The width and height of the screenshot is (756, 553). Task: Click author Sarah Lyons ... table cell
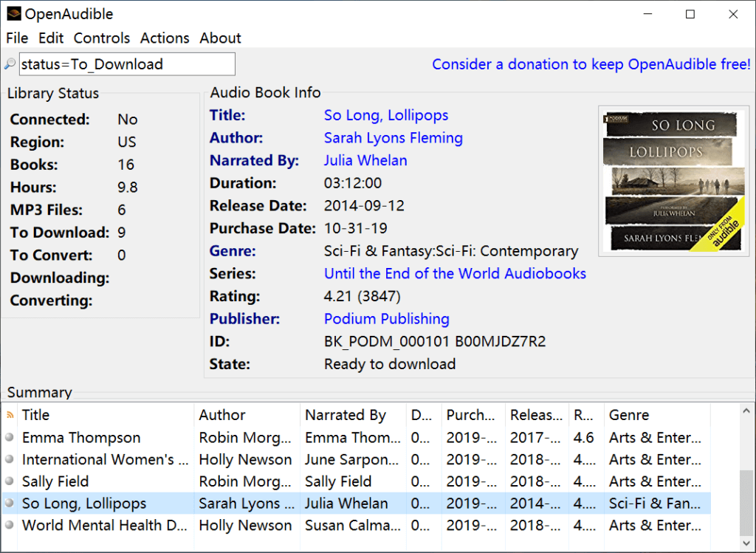(x=247, y=504)
